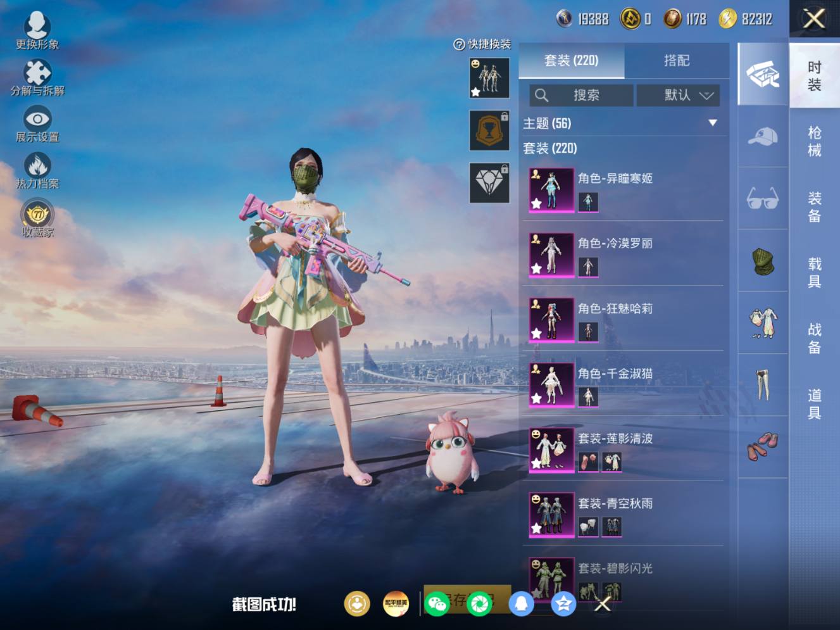Select the 角色-冷漠罗丽 outfit thumbnail
This screenshot has height=630, width=840.
(x=551, y=255)
